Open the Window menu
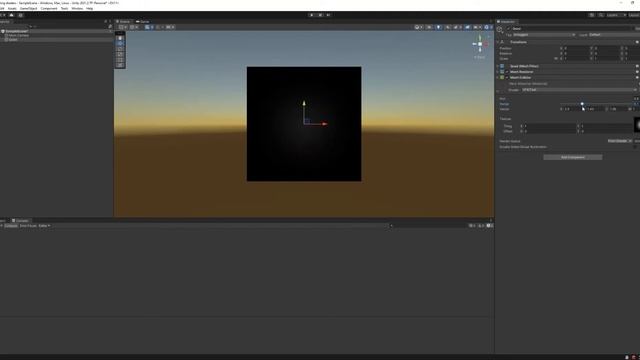The height and width of the screenshot is (360, 640). point(77,8)
